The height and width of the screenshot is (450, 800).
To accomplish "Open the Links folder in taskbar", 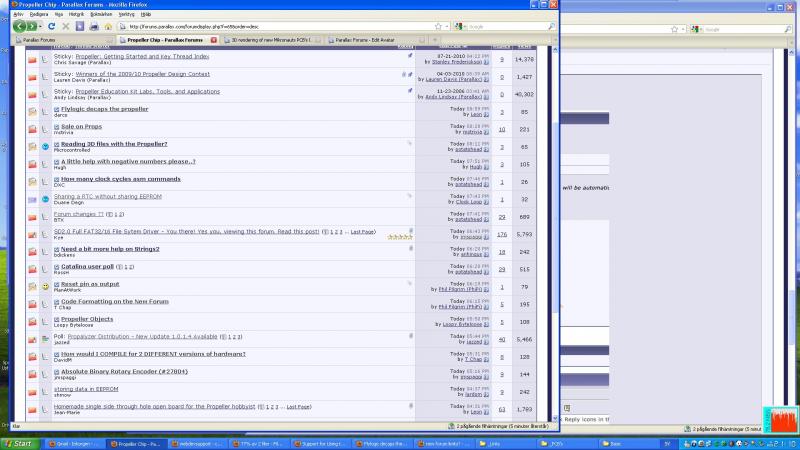I will coord(505,444).
